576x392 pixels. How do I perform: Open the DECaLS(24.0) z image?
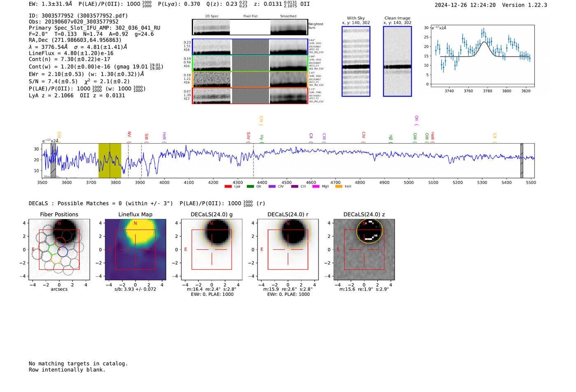coord(364,249)
